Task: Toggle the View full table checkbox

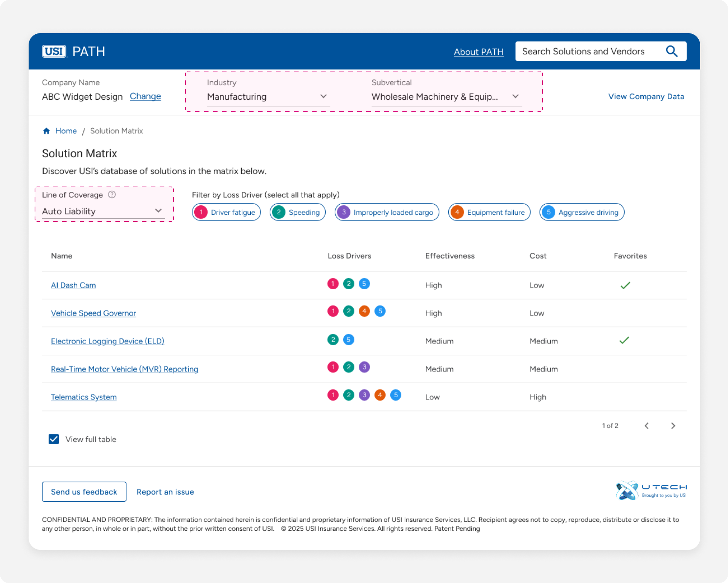Action: 54,439
